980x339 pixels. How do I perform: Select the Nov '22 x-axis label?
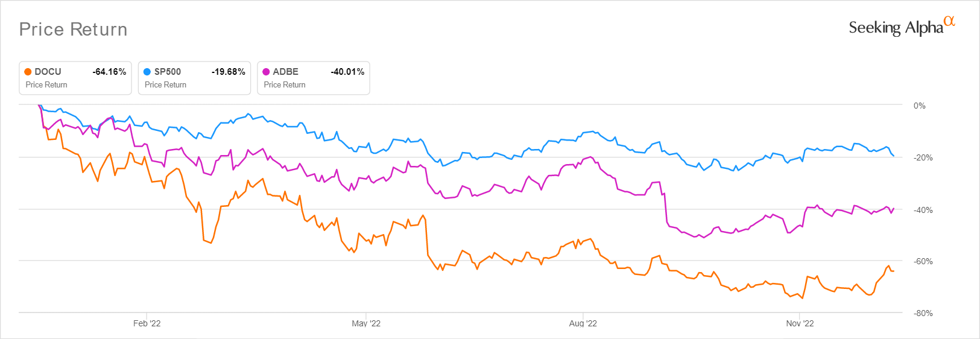coord(800,323)
